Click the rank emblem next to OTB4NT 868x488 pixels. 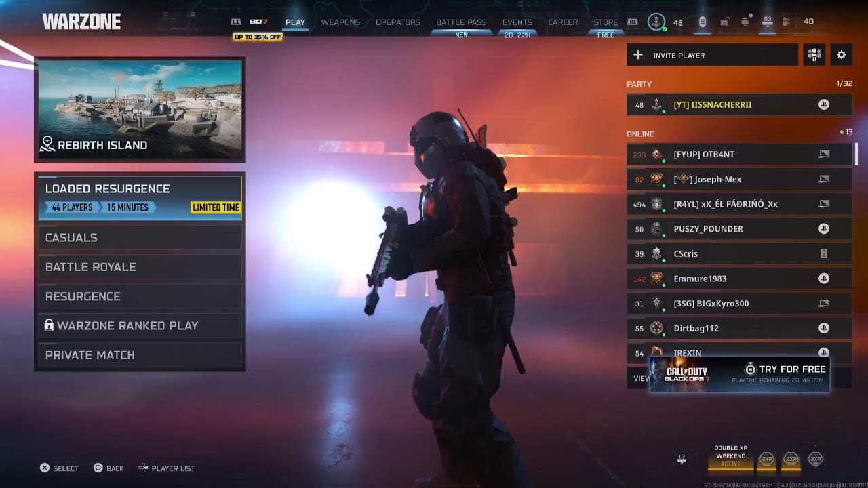(x=656, y=155)
